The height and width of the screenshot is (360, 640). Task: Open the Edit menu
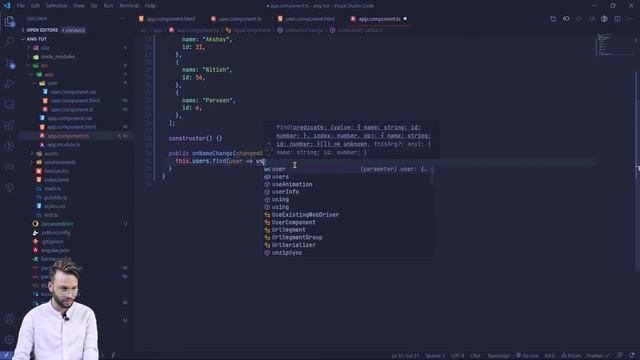pos(35,6)
